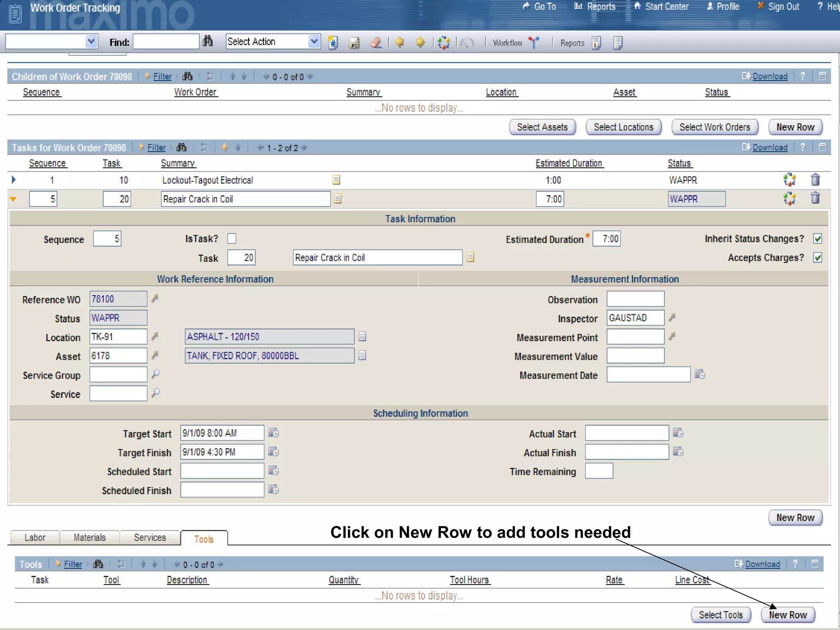
Task: Click the Clear Changes eraser icon
Action: [376, 42]
